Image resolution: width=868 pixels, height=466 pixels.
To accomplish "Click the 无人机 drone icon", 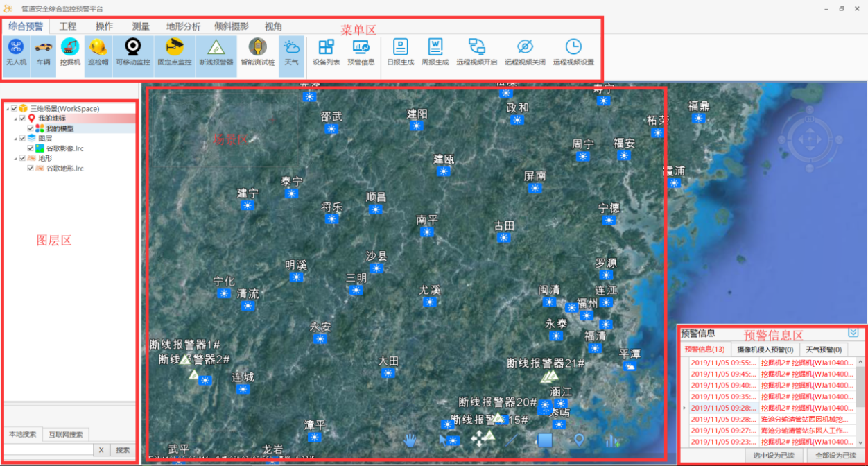I will pyautogui.click(x=16, y=48).
